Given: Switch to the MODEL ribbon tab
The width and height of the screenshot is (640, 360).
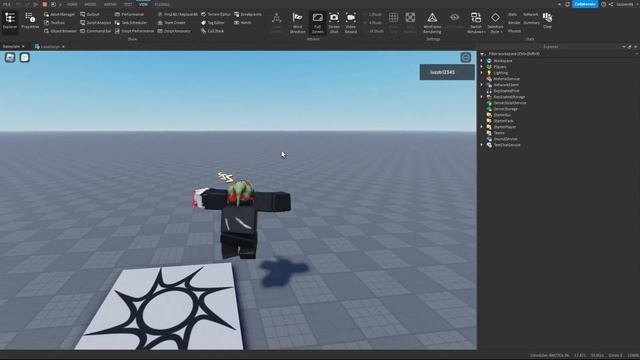Looking at the screenshot, I should [x=90, y=4].
